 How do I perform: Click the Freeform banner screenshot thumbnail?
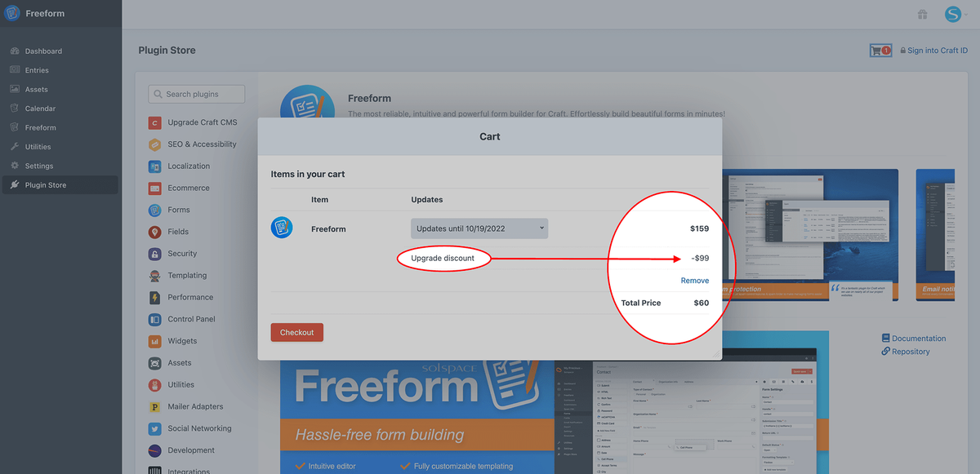click(x=555, y=402)
